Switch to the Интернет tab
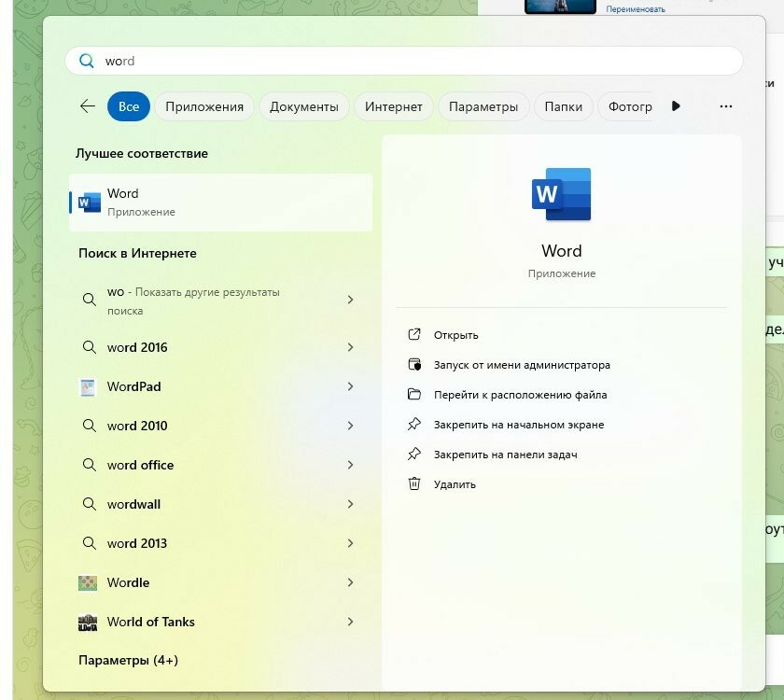This screenshot has height=700, width=784. (394, 106)
